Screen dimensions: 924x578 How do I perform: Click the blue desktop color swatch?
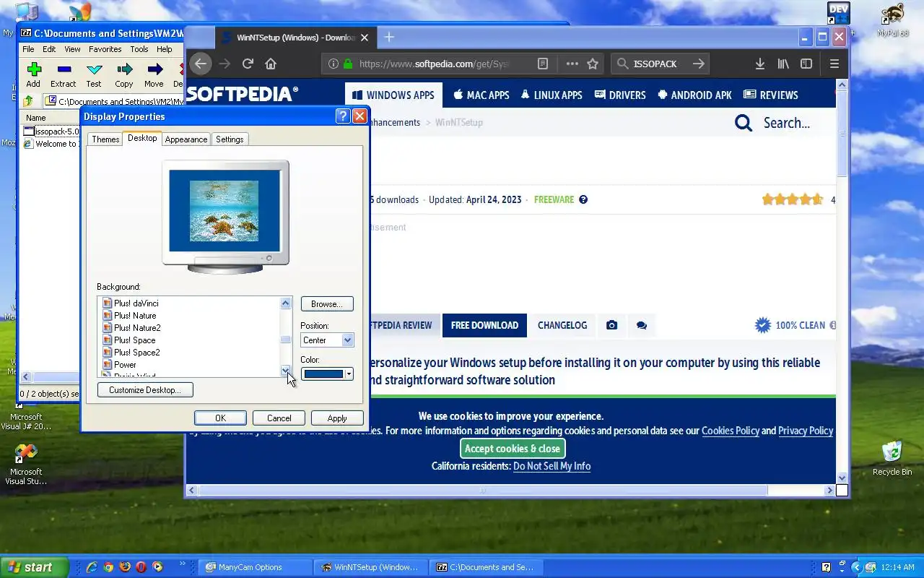(323, 374)
